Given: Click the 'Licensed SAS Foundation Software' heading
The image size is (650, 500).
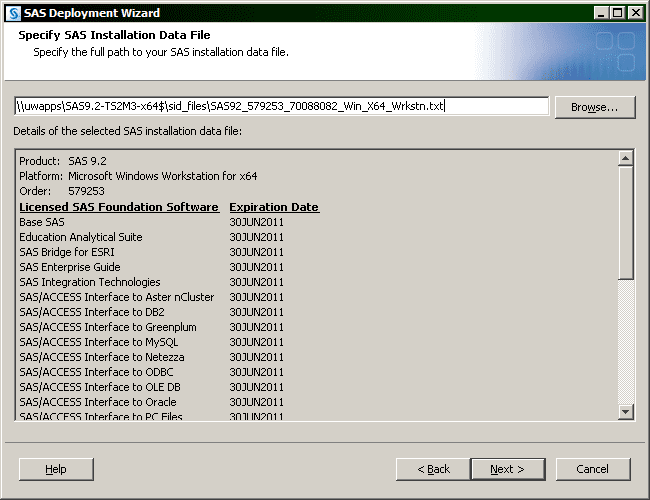Looking at the screenshot, I should (119, 207).
